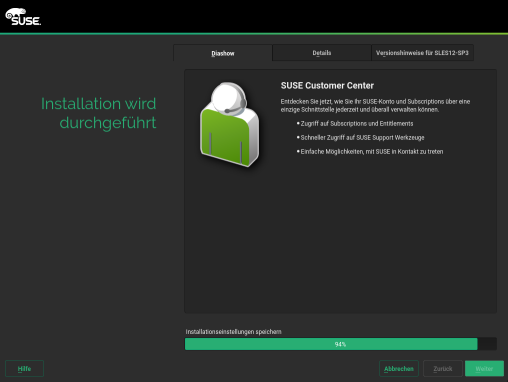Image resolution: width=508 pixels, height=382 pixels.
Task: Click 'Installationseinstellungen speichern' status label
Action: click(233, 332)
